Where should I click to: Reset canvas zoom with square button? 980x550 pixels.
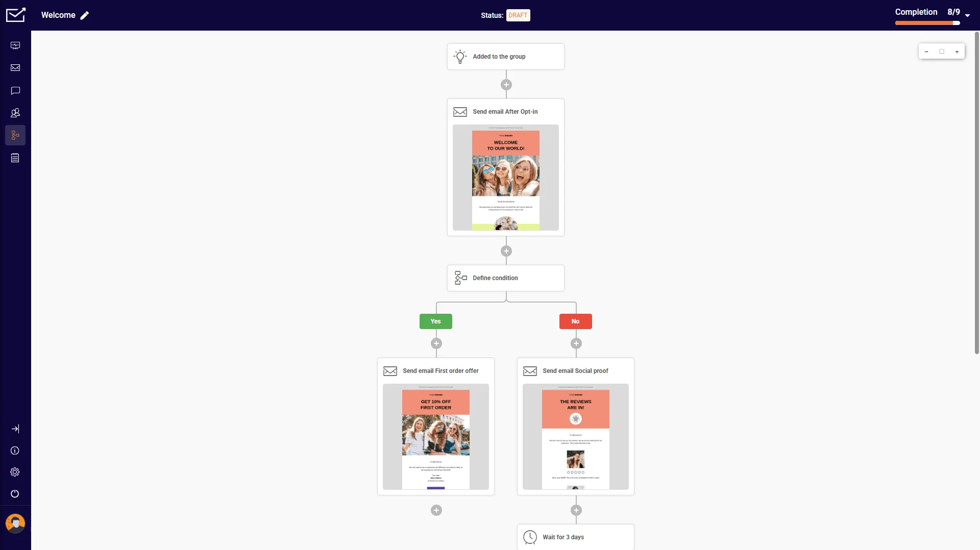[942, 52]
